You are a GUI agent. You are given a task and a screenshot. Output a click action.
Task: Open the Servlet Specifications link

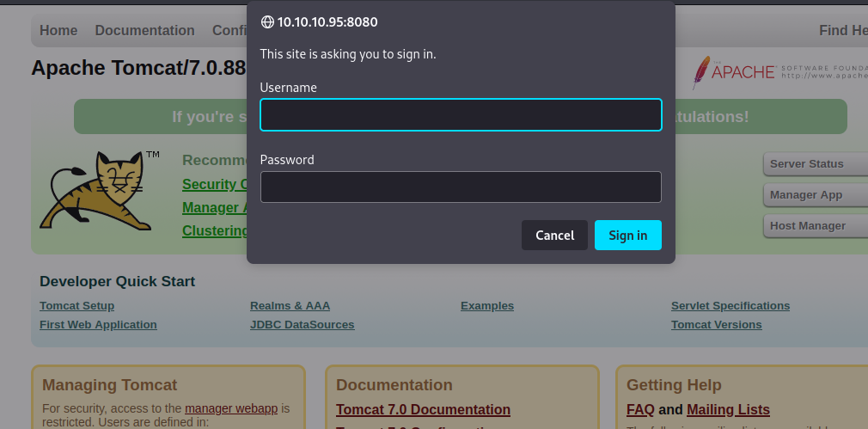click(730, 305)
